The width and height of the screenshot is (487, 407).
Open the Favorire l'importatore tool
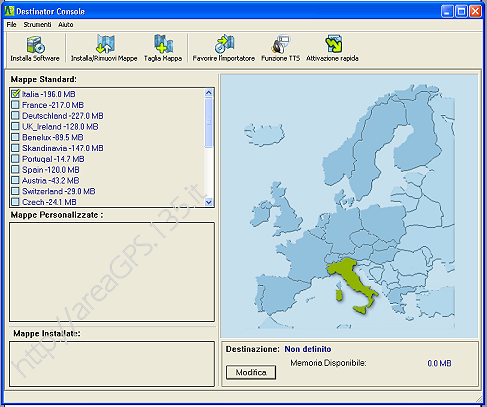pos(224,49)
